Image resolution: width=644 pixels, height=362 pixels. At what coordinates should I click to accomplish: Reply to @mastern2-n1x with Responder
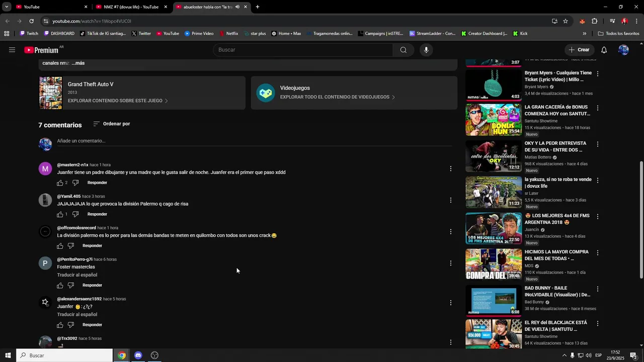tap(97, 183)
